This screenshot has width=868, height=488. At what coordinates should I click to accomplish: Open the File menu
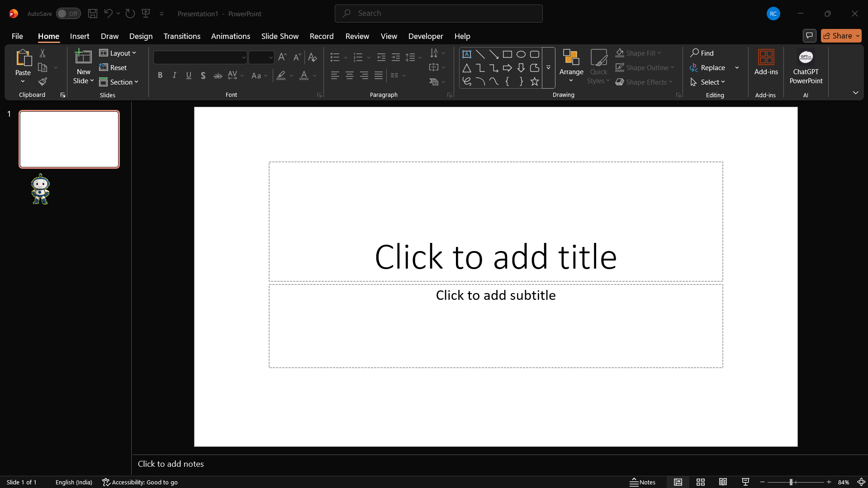click(17, 36)
